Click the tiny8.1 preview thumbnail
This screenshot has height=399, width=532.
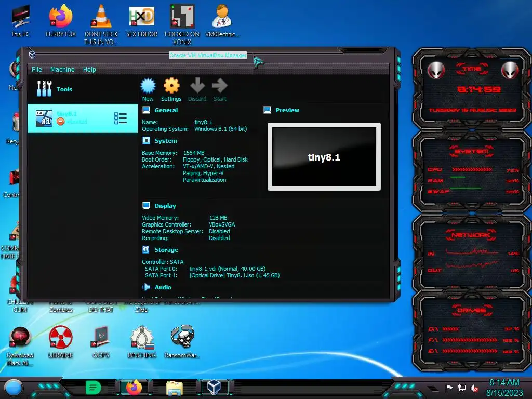(324, 157)
